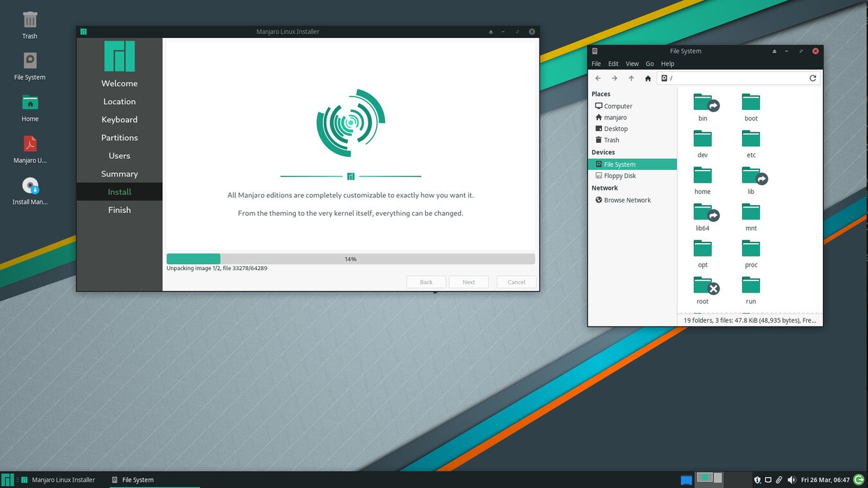Click the Partitions step in installer sidebar
The height and width of the screenshot is (488, 868).
[120, 138]
